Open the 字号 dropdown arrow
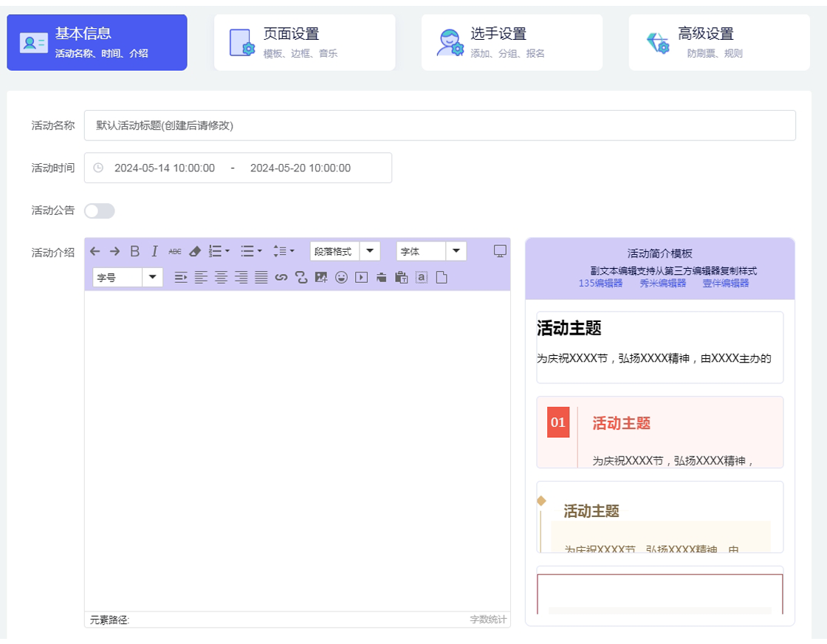 coord(152,277)
